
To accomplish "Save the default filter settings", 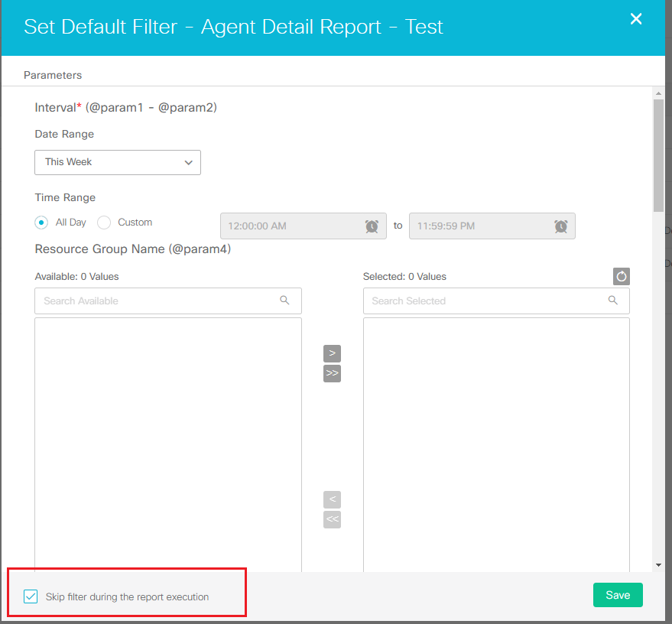I will pos(618,594).
